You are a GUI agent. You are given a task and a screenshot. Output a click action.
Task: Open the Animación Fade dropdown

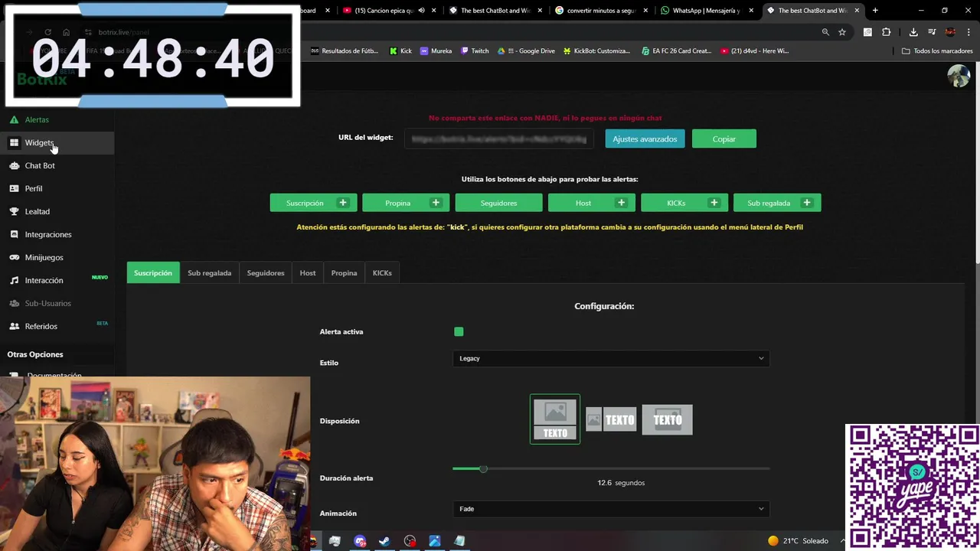click(x=611, y=509)
